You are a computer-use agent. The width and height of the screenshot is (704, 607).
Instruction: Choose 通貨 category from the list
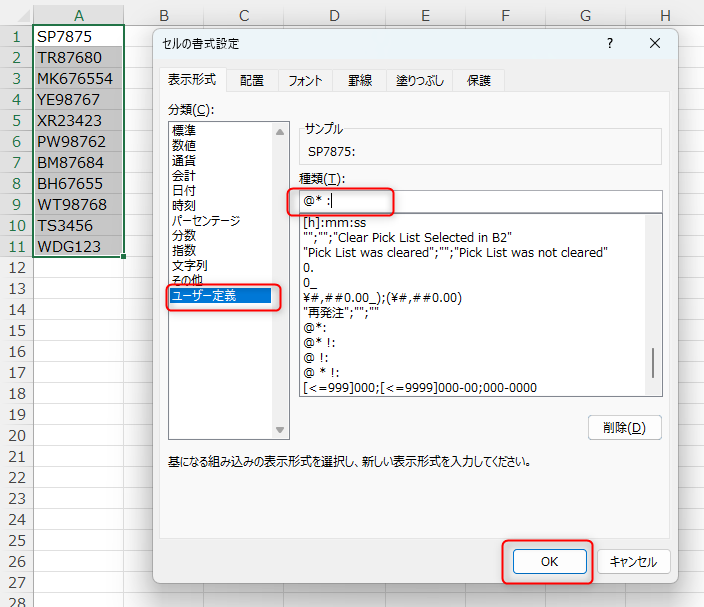(x=184, y=160)
